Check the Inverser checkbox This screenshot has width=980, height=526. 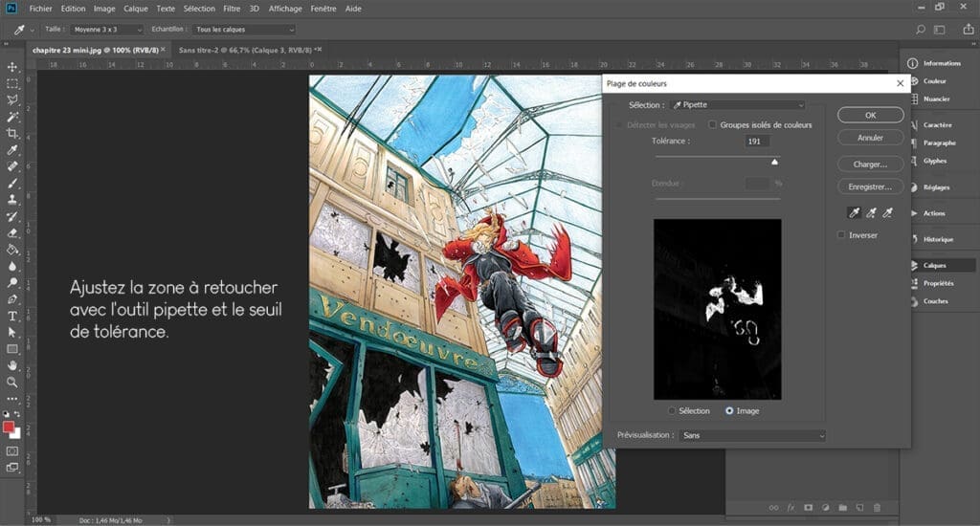click(x=841, y=235)
